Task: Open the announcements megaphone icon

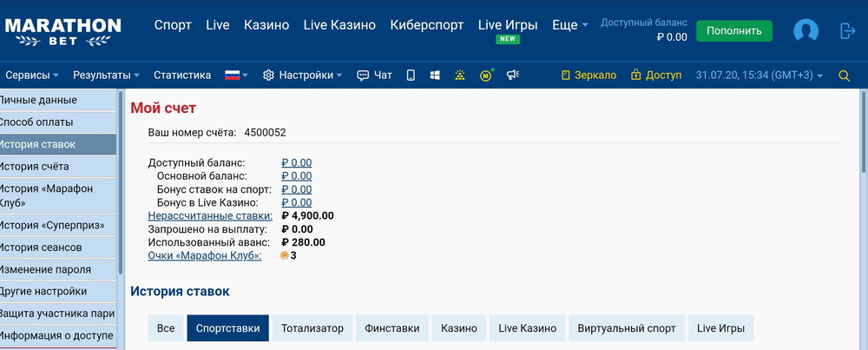Action: [x=512, y=76]
